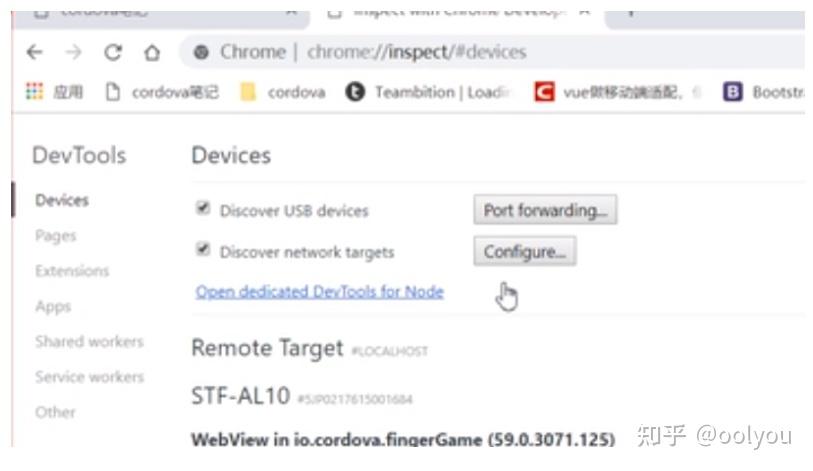Select Service workers in sidebar
This screenshot has width=813, height=471.
pos(89,377)
